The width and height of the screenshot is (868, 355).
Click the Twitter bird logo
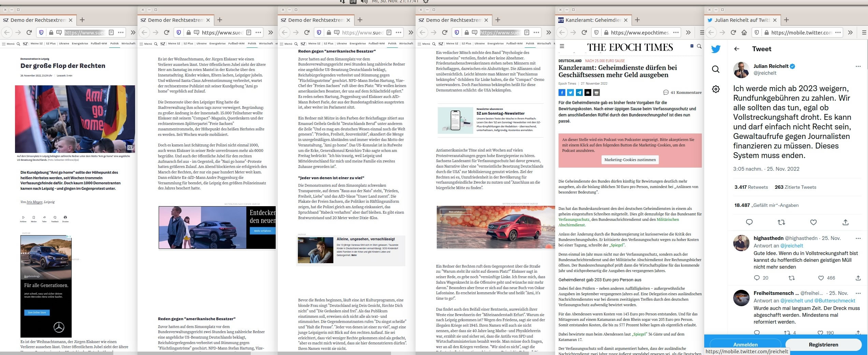(x=716, y=49)
